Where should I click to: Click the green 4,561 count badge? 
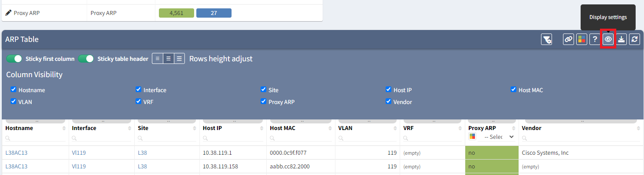[x=177, y=13]
